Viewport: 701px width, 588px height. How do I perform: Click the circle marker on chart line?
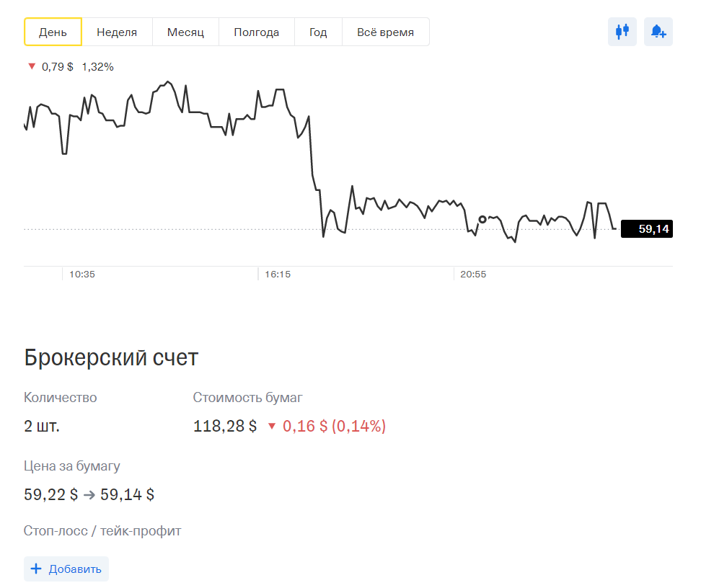(x=482, y=219)
